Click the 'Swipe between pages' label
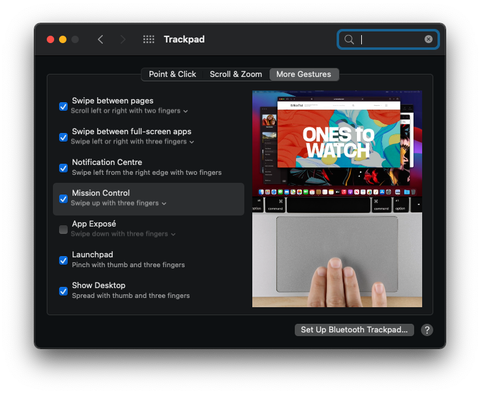480x394 pixels. tap(113, 101)
